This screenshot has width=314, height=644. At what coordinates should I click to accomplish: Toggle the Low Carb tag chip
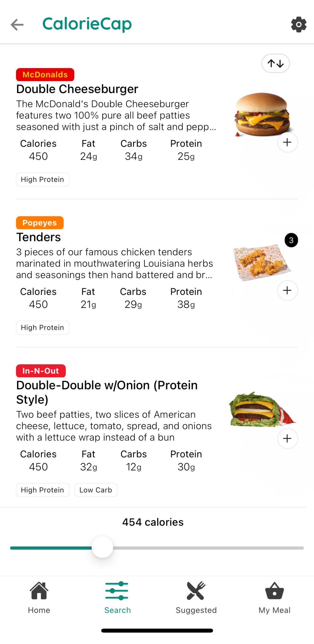[96, 490]
